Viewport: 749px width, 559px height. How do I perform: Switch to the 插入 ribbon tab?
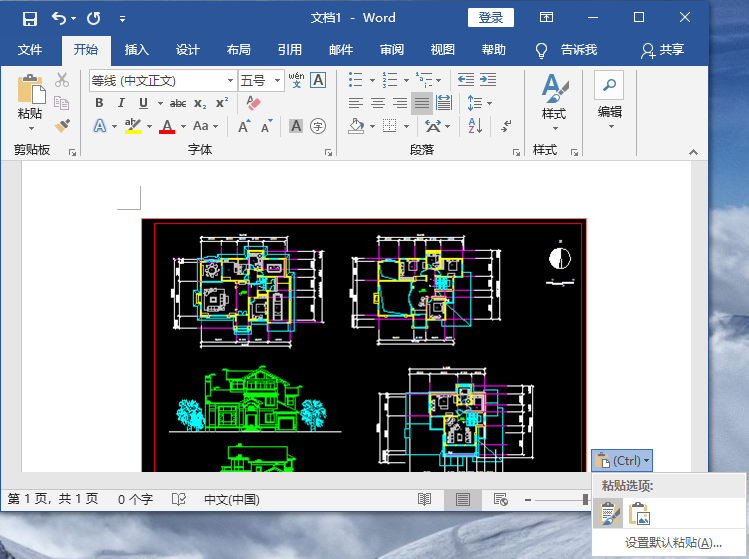tap(136, 49)
